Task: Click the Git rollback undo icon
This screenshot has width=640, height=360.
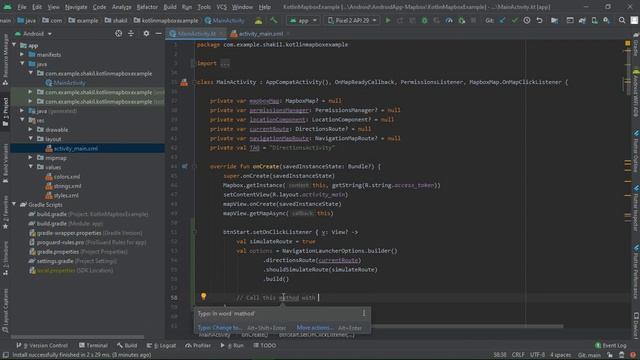Action: (x=539, y=20)
